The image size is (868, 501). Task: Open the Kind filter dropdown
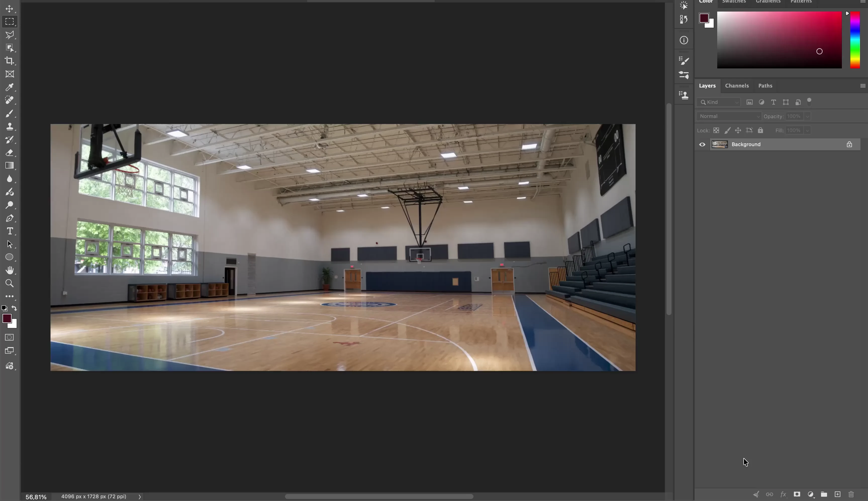tap(719, 102)
